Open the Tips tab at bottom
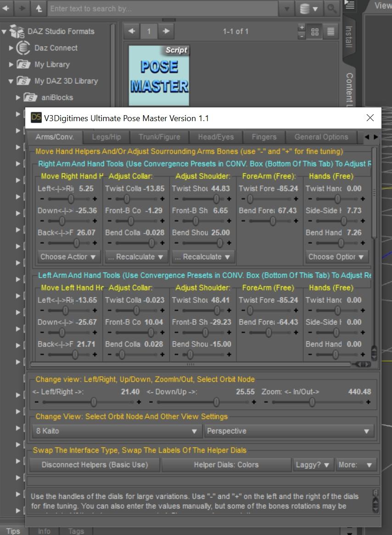This screenshot has height=535, width=392. point(13,531)
